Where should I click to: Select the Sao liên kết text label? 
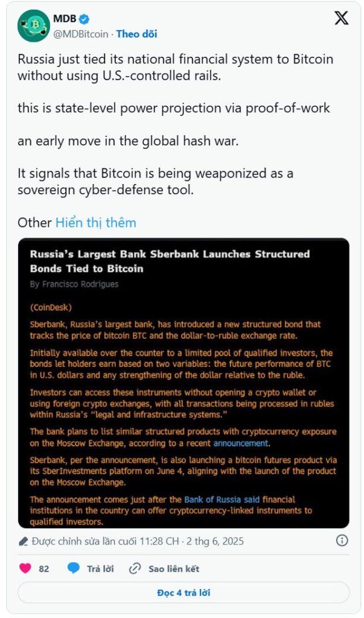pos(174,569)
